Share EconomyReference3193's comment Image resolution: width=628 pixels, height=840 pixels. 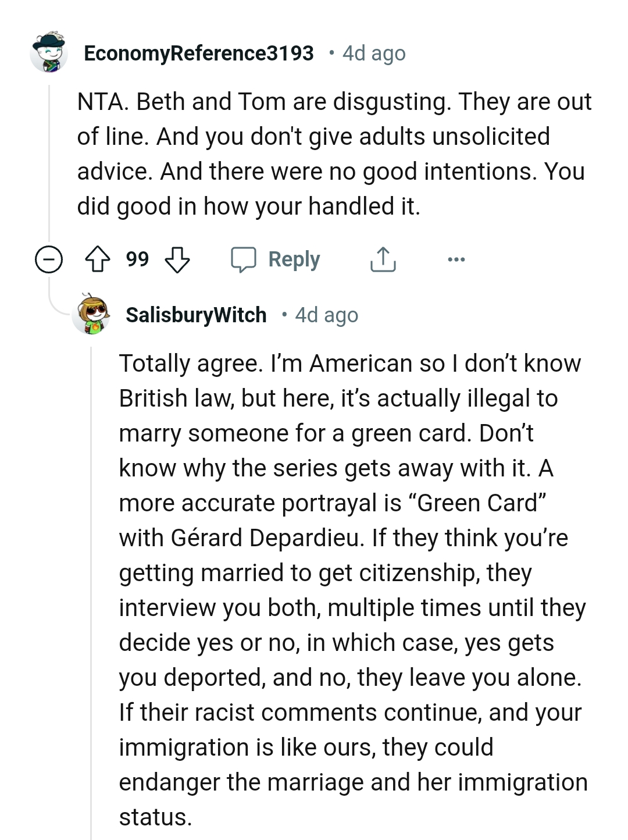tap(383, 259)
